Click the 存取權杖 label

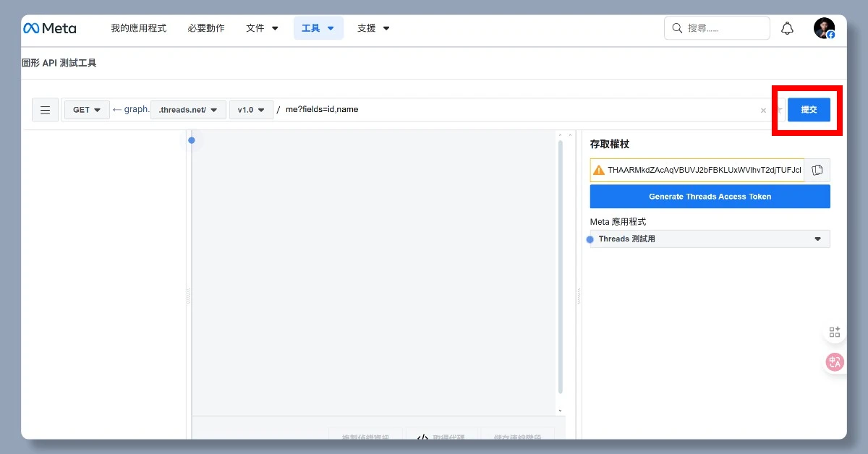(610, 145)
